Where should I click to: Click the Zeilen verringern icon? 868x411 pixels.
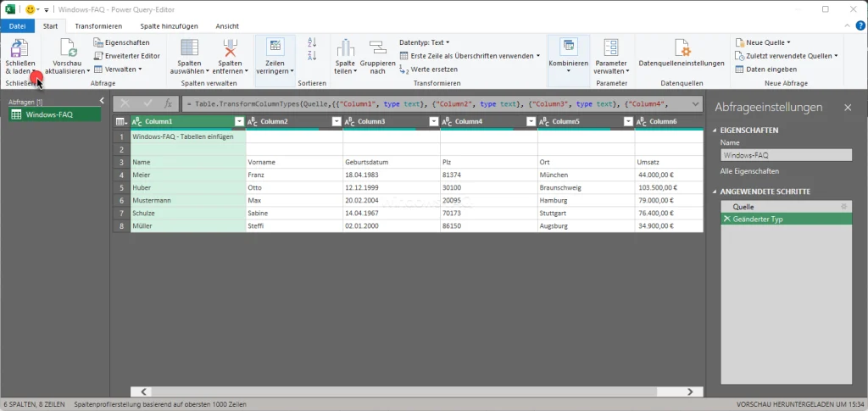(x=275, y=47)
